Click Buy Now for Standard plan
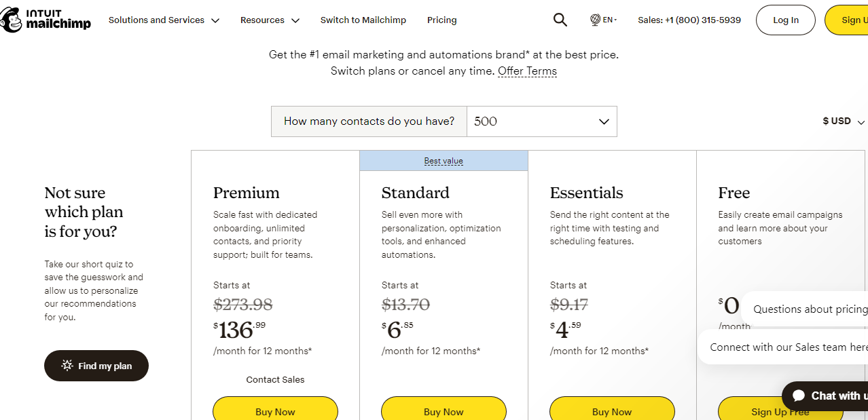 coord(444,411)
